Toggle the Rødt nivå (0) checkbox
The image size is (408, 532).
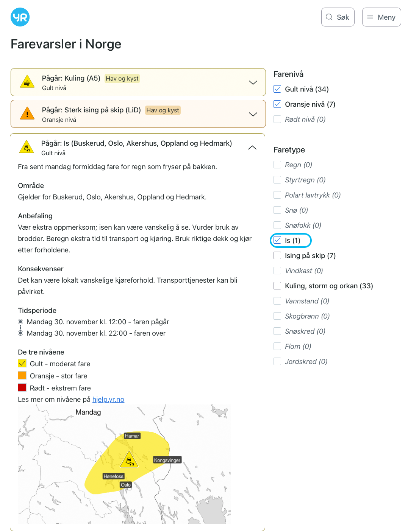click(277, 119)
